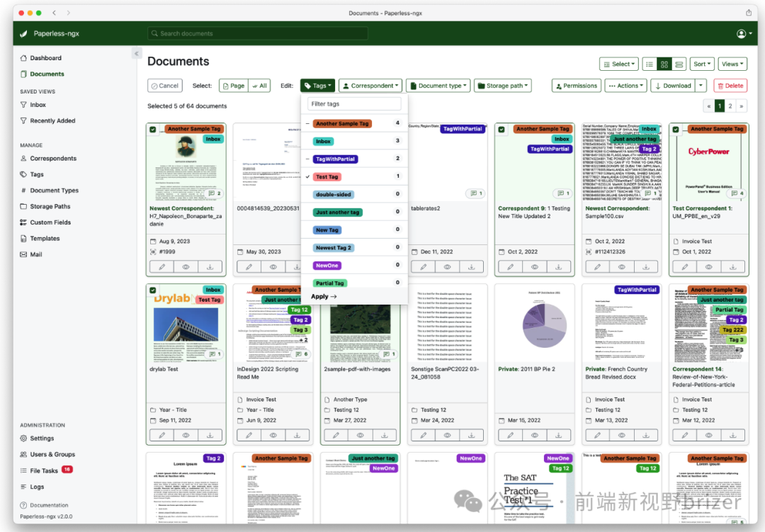The width and height of the screenshot is (765, 532).
Task: Edit the Sample100.csv document via pencil icon
Action: pyautogui.click(x=597, y=267)
